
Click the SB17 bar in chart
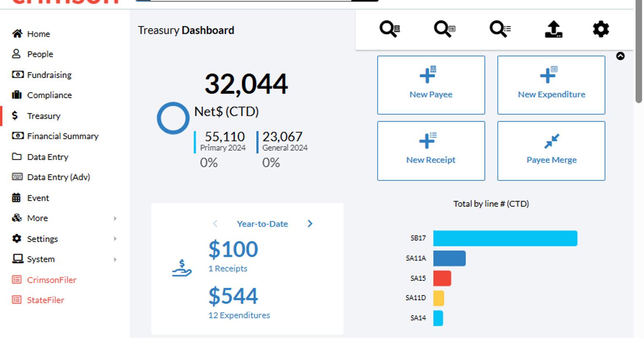505,238
